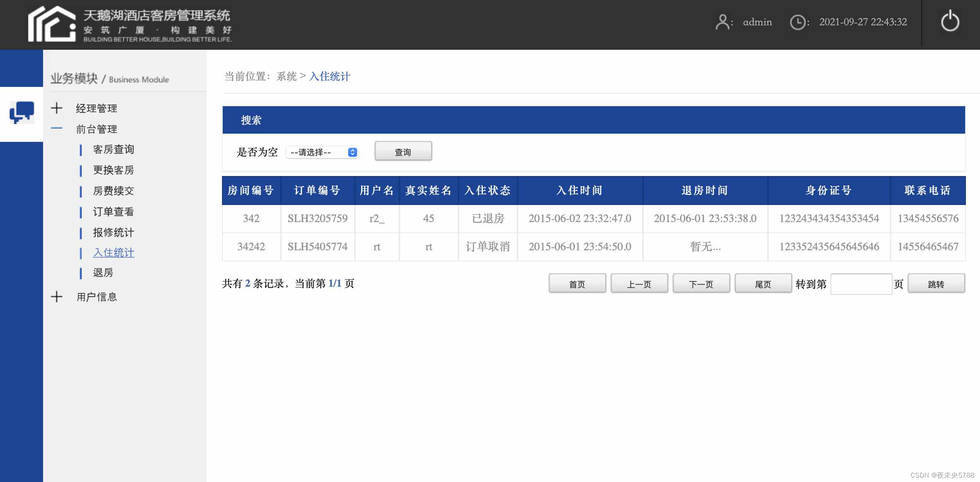Open 经理管理 menu section
Screen dimensions: 980x482
pos(96,108)
